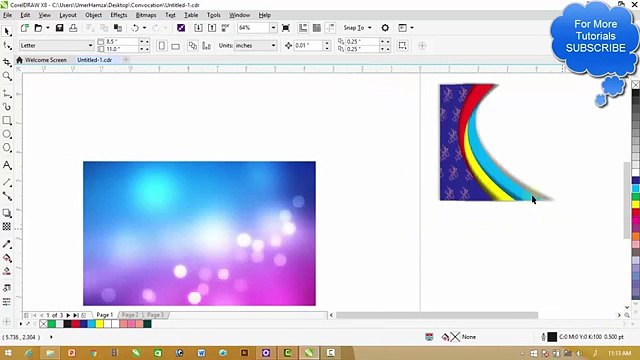The width and height of the screenshot is (640, 360).
Task: Open the Bitmaps menu
Action: [146, 15]
